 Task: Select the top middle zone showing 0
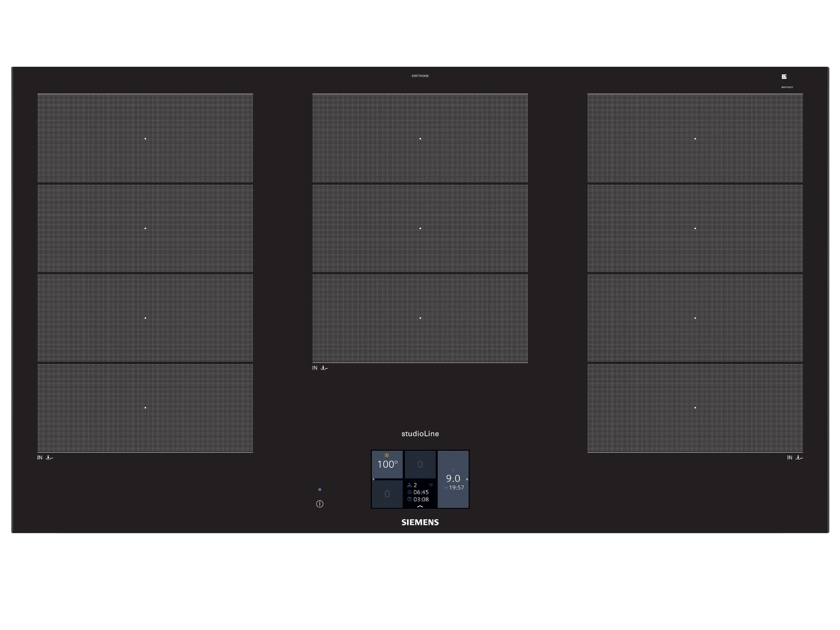click(420, 464)
